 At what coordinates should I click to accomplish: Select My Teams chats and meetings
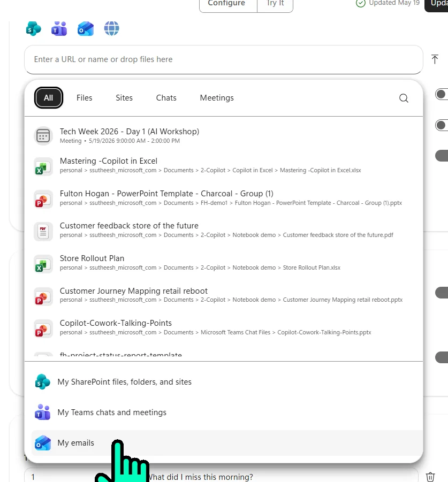227,412
